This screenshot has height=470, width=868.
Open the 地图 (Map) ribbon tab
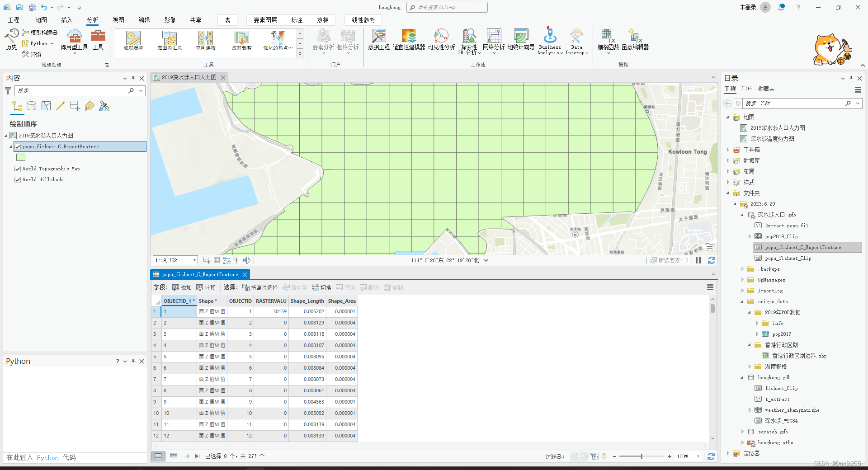pos(41,20)
